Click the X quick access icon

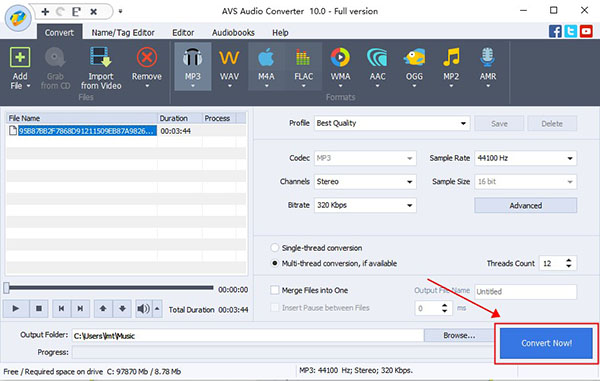click(x=93, y=12)
